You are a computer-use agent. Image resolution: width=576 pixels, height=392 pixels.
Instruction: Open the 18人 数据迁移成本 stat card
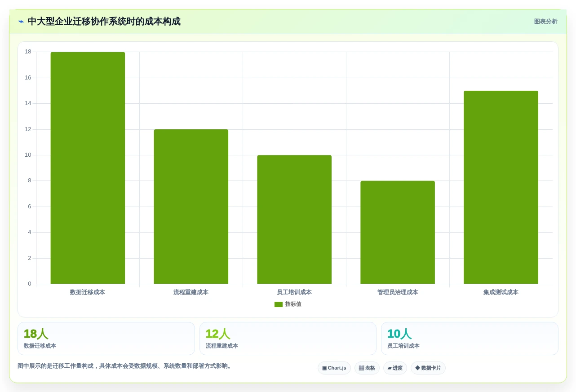(x=106, y=339)
